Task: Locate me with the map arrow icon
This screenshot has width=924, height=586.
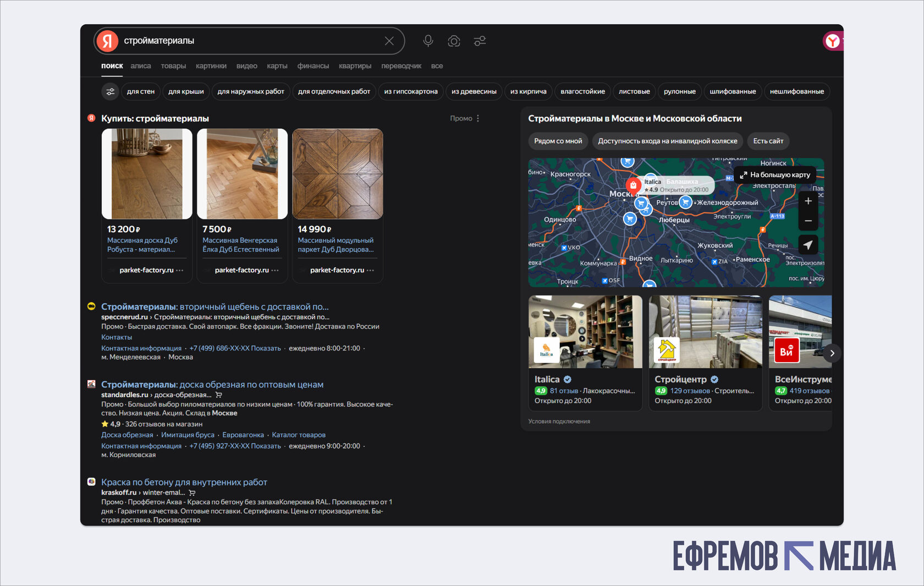Action: 808,245
